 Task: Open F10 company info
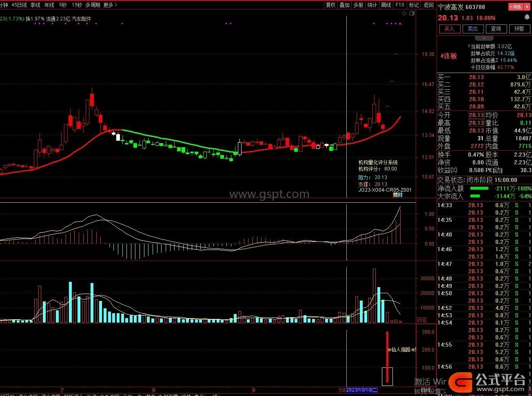[x=400, y=5]
